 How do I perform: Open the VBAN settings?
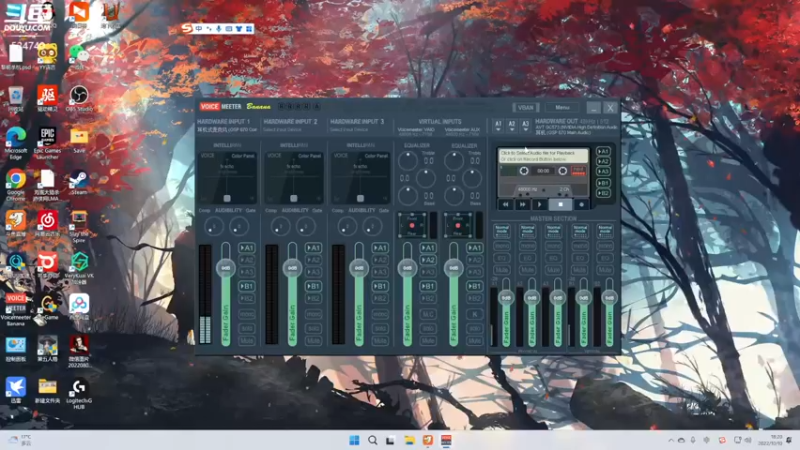coord(526,108)
